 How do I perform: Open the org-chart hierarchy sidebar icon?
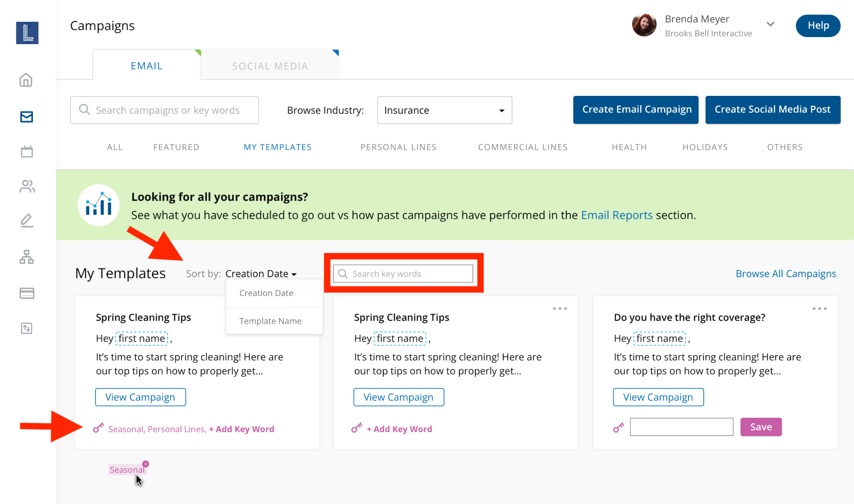(x=27, y=257)
